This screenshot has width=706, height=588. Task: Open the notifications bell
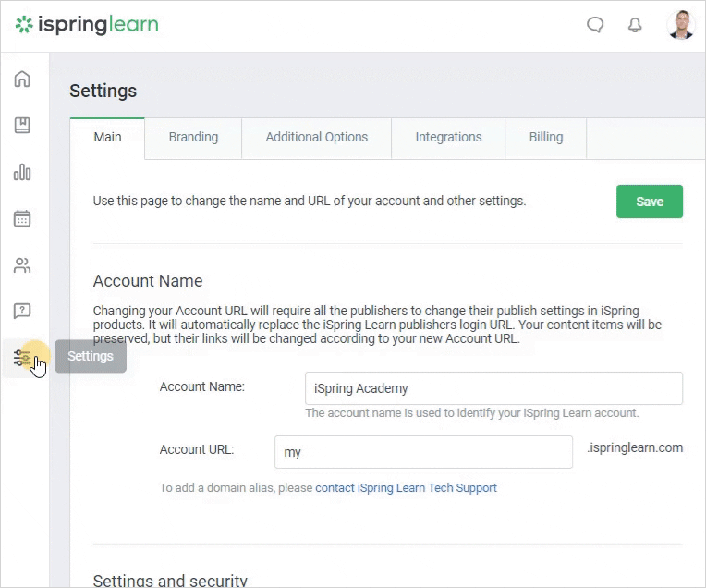click(x=635, y=25)
